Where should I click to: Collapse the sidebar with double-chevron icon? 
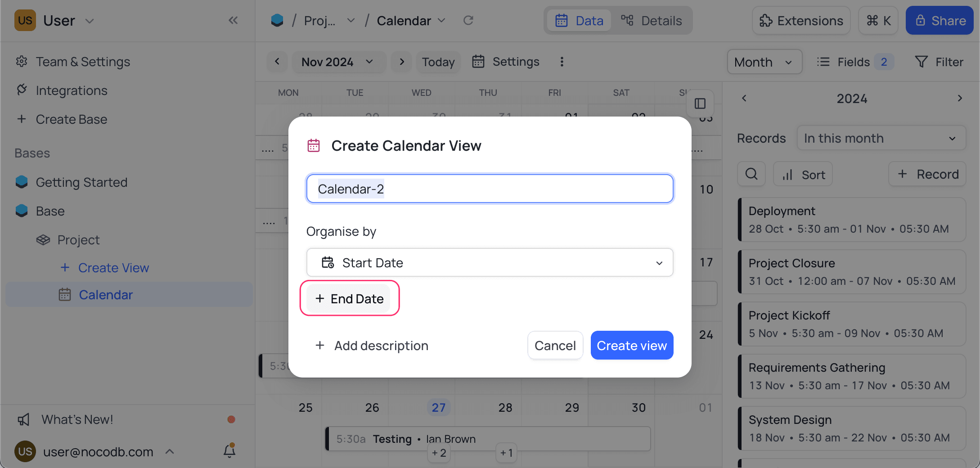tap(233, 20)
